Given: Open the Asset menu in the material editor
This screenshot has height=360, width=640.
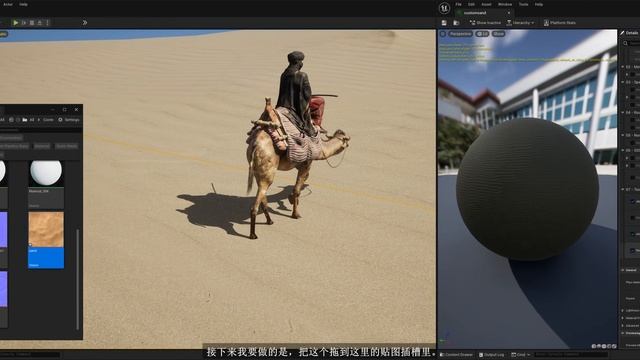Looking at the screenshot, I should [x=486, y=4].
